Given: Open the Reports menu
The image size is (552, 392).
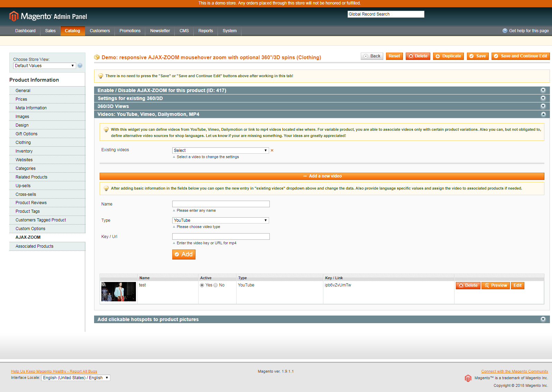Looking at the screenshot, I should pos(206,31).
